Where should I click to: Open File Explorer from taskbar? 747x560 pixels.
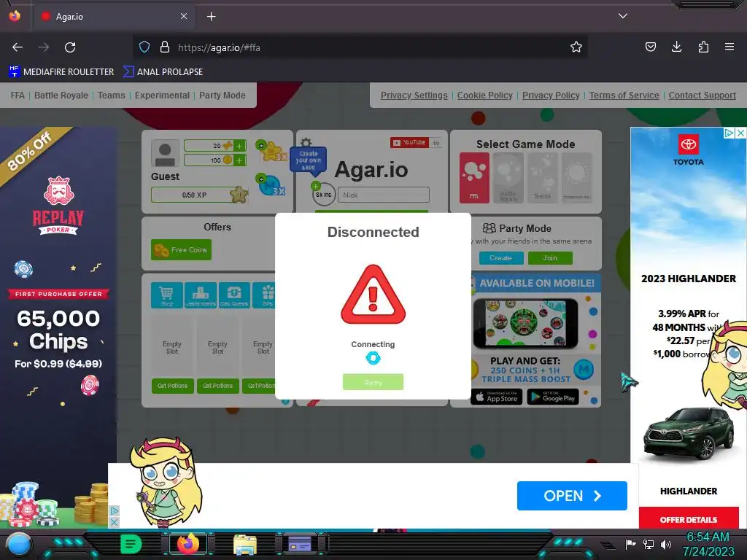click(245, 544)
